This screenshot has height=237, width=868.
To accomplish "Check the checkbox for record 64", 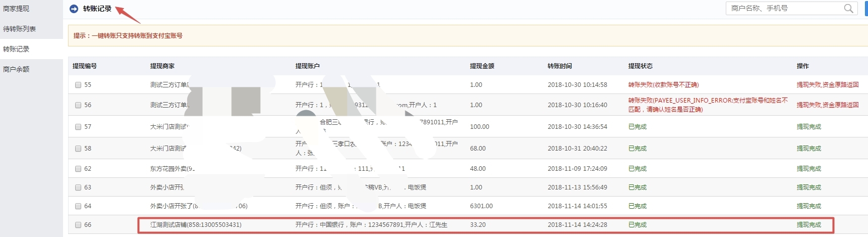I will pos(78,206).
